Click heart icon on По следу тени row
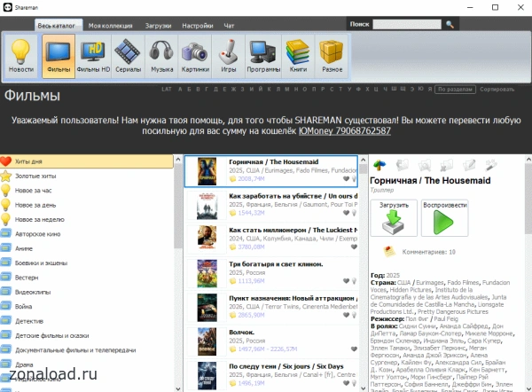This screenshot has height=392, width=532. point(346,383)
